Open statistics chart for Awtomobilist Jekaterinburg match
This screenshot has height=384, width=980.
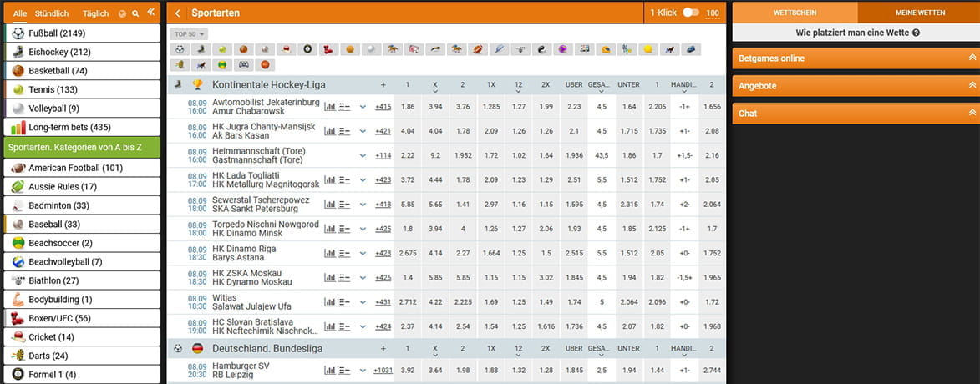tap(330, 107)
